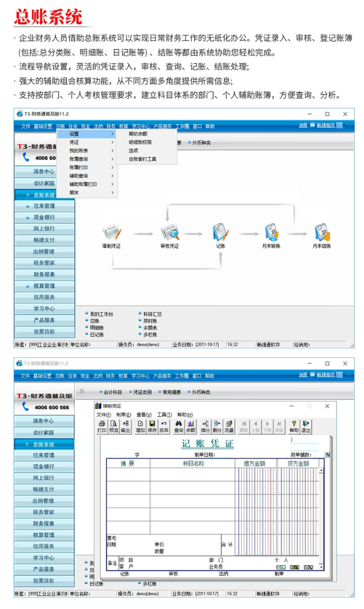364x609 pixels.
Task: Expand 凭证 submenu arrow
Action: tap(113, 142)
